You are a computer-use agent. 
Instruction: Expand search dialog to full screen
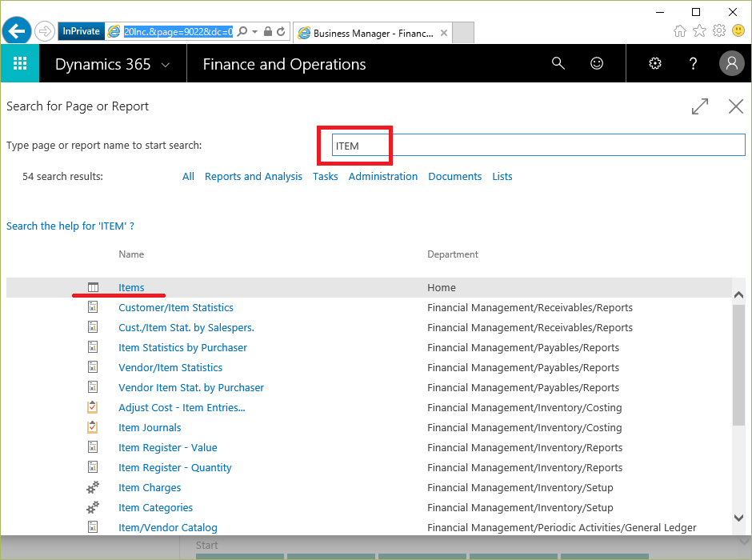coord(700,106)
